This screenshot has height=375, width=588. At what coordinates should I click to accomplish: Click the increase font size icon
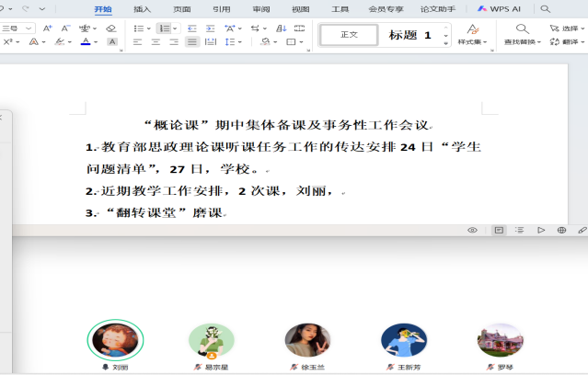coord(48,28)
